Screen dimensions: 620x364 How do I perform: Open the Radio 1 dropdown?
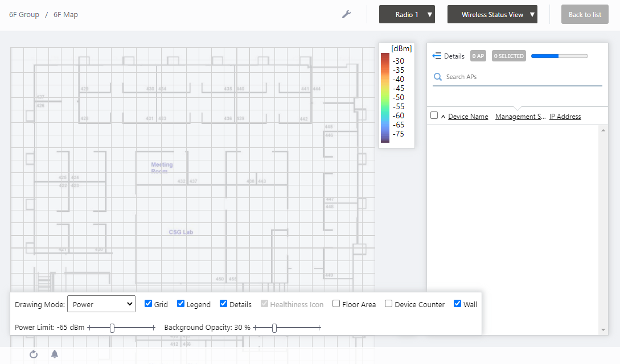coord(407,15)
